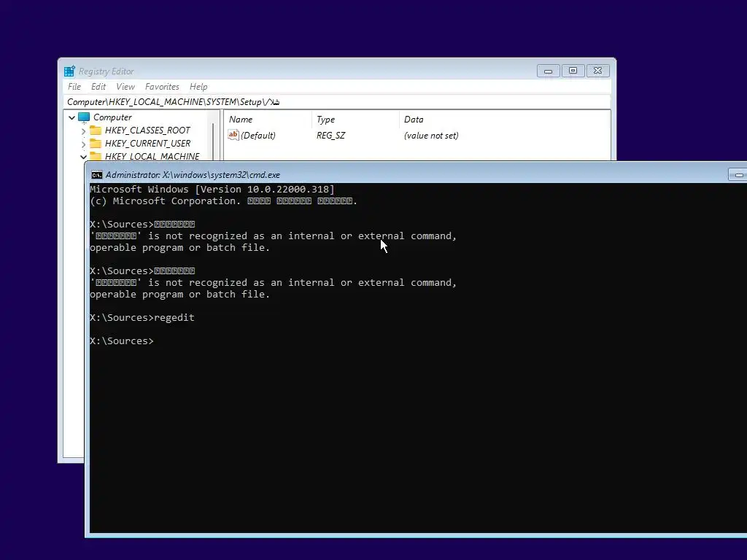
Task: Collapse the HKEY_LOCAL_MACHINE key
Action: point(83,156)
